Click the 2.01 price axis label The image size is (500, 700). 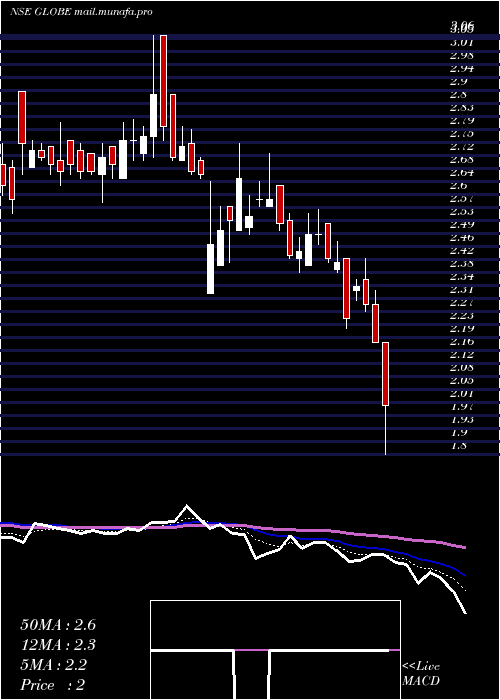[462, 393]
